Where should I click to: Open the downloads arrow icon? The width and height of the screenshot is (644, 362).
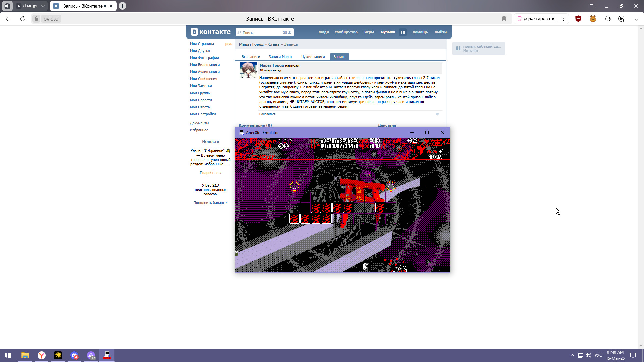[x=636, y=19]
